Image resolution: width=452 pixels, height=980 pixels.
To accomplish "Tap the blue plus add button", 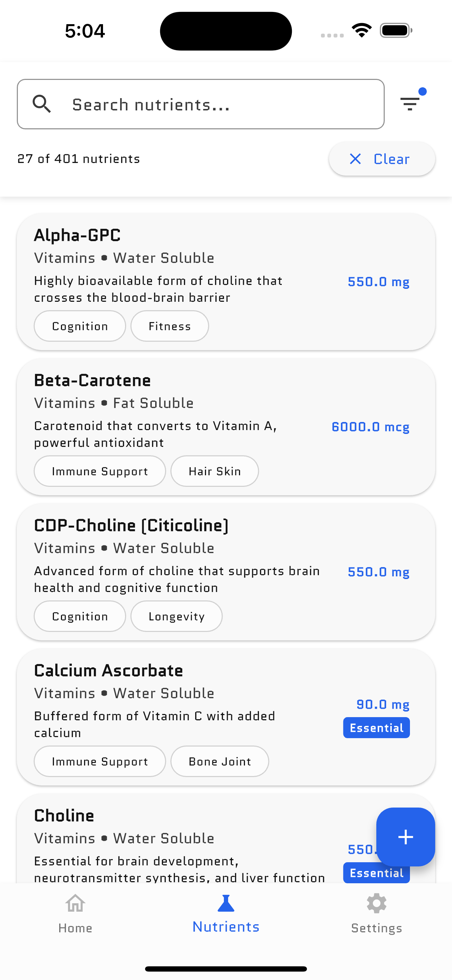I will pyautogui.click(x=405, y=837).
